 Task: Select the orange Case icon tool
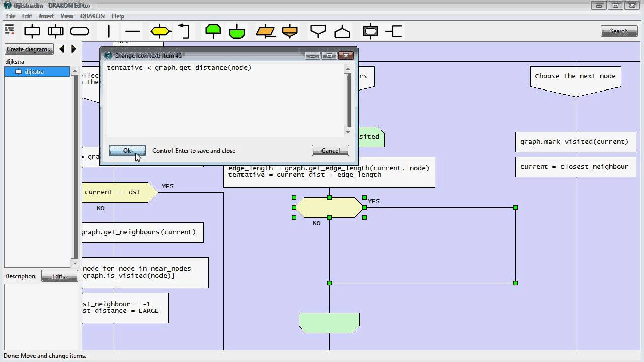click(x=290, y=31)
